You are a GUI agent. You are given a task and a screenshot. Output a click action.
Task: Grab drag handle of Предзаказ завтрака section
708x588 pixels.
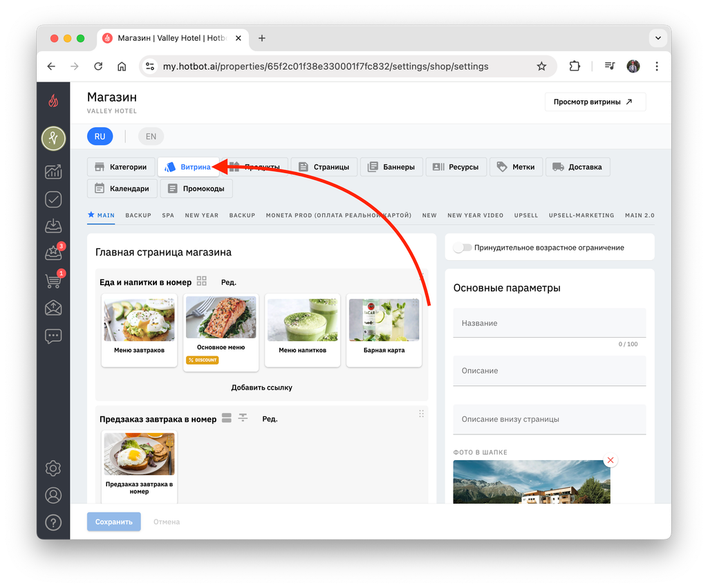[421, 414]
